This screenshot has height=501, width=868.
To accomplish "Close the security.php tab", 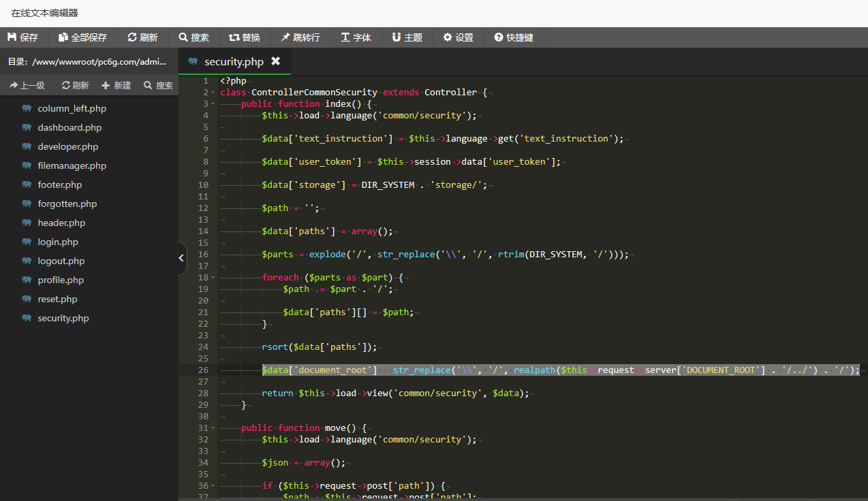I will [x=275, y=61].
